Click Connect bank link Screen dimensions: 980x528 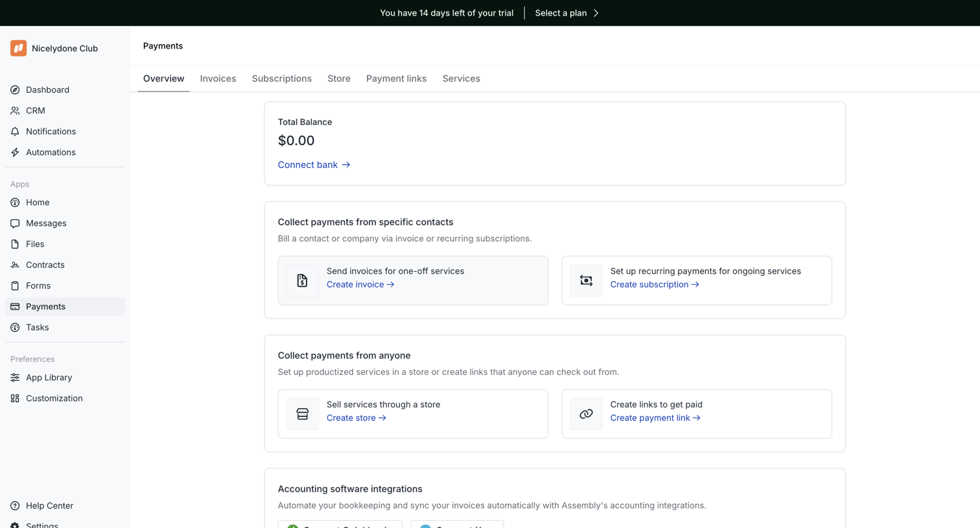click(x=314, y=165)
